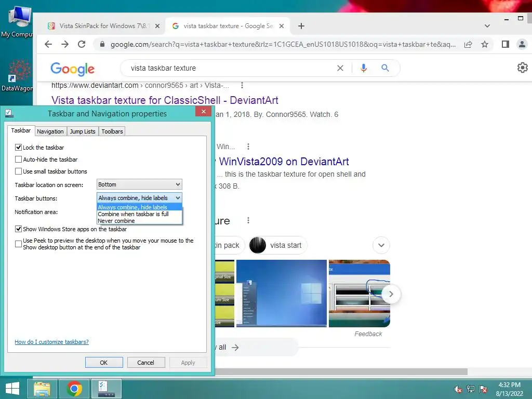532x399 pixels.
Task: Click the Feedback link under images
Action: [x=368, y=334]
